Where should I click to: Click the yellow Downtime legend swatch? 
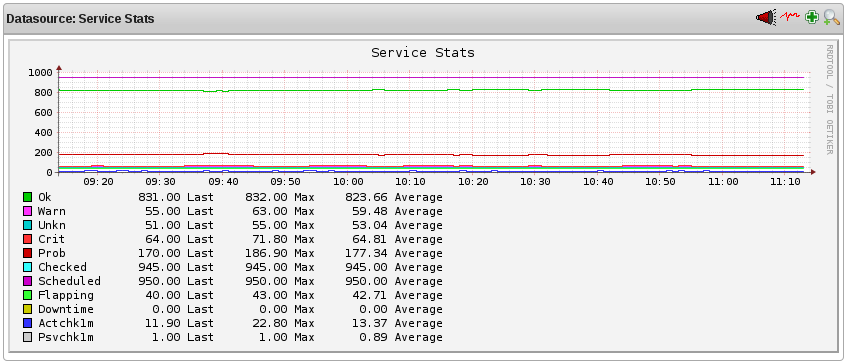(x=28, y=310)
